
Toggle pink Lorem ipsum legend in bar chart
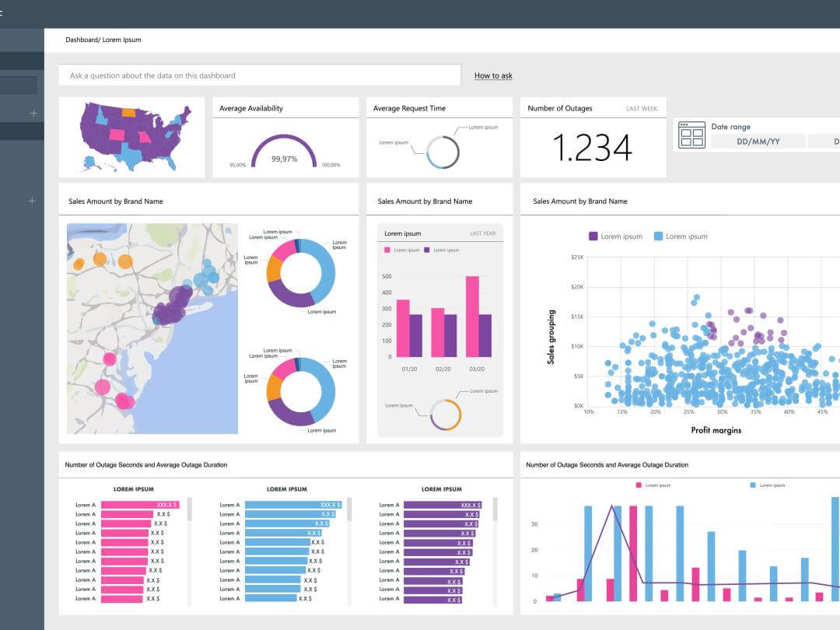pyautogui.click(x=387, y=250)
